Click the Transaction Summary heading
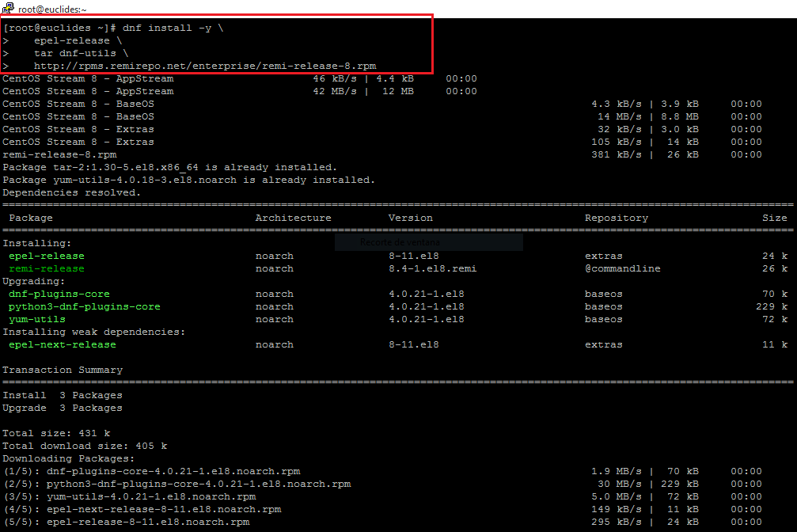This screenshot has width=797, height=532. [x=63, y=370]
